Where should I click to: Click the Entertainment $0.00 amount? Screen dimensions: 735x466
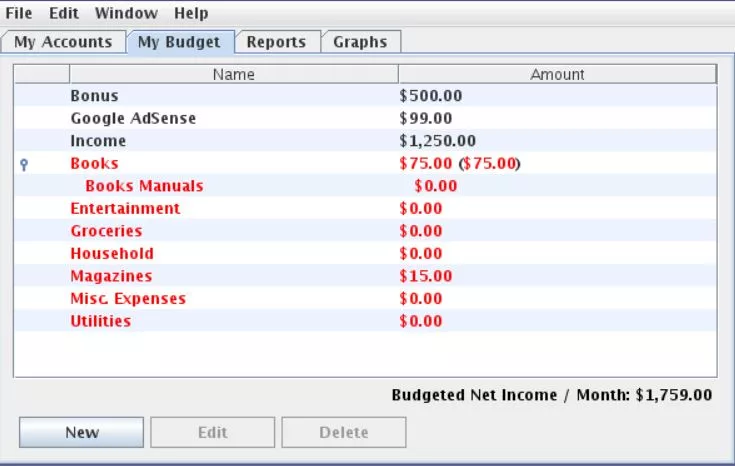click(421, 208)
